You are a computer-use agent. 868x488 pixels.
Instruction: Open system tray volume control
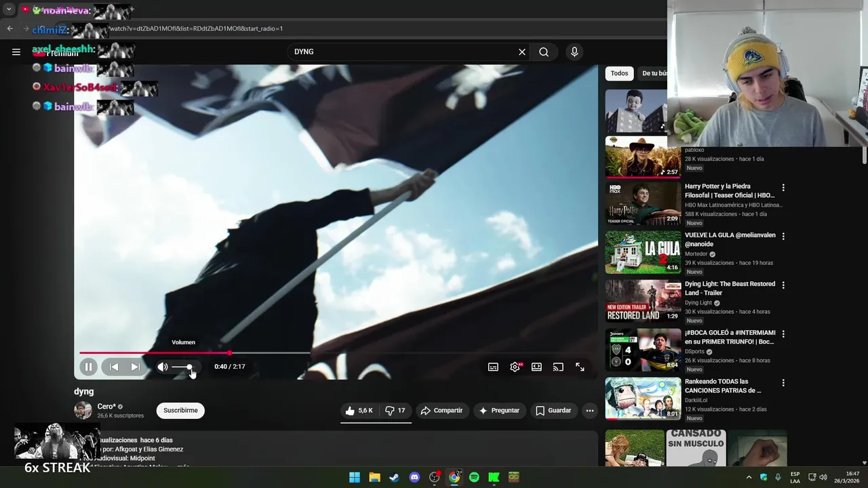823,477
